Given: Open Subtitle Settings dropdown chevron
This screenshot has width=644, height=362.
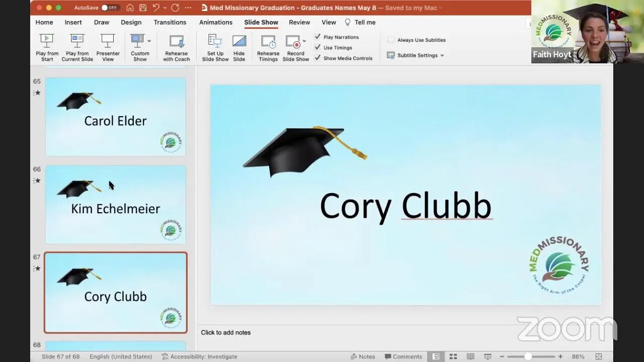Looking at the screenshot, I should pyautogui.click(x=442, y=55).
